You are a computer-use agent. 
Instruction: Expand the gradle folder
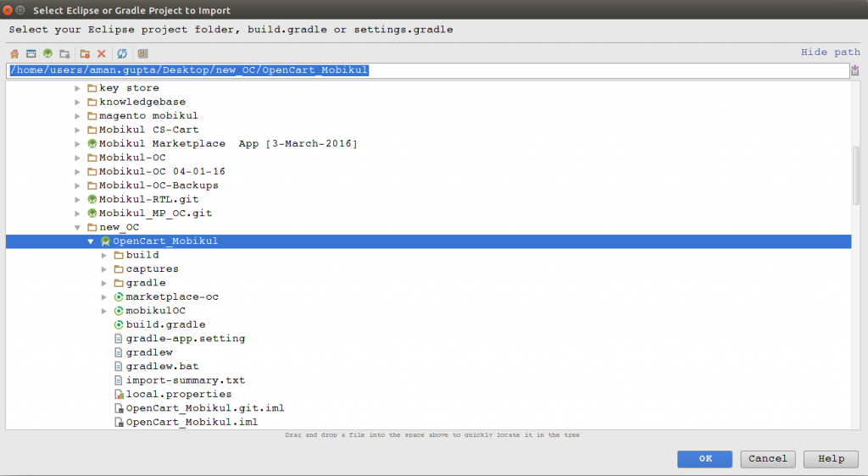pos(104,283)
